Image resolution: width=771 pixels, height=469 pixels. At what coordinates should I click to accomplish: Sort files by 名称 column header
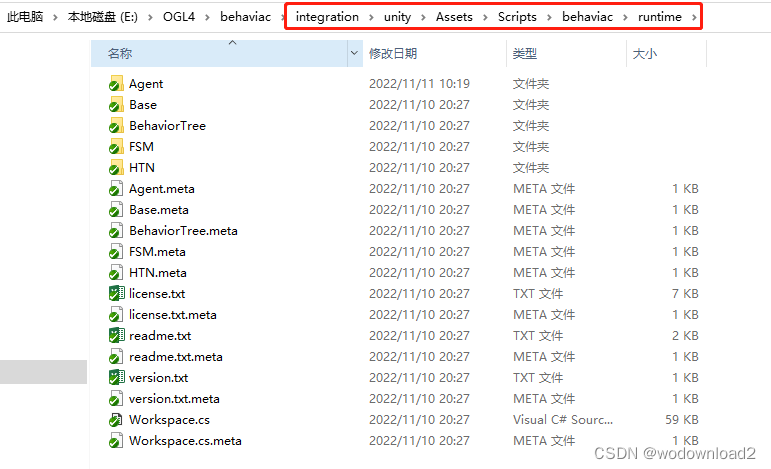(219, 53)
